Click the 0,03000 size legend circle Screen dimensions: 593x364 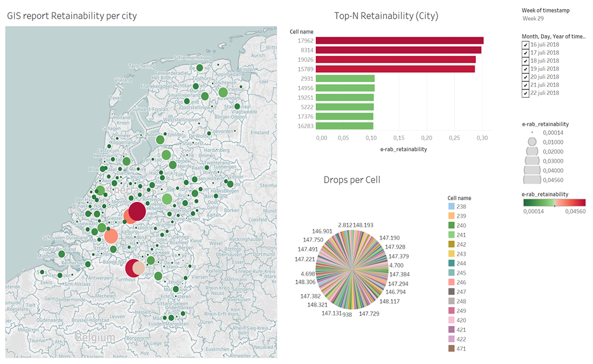pos(532,161)
